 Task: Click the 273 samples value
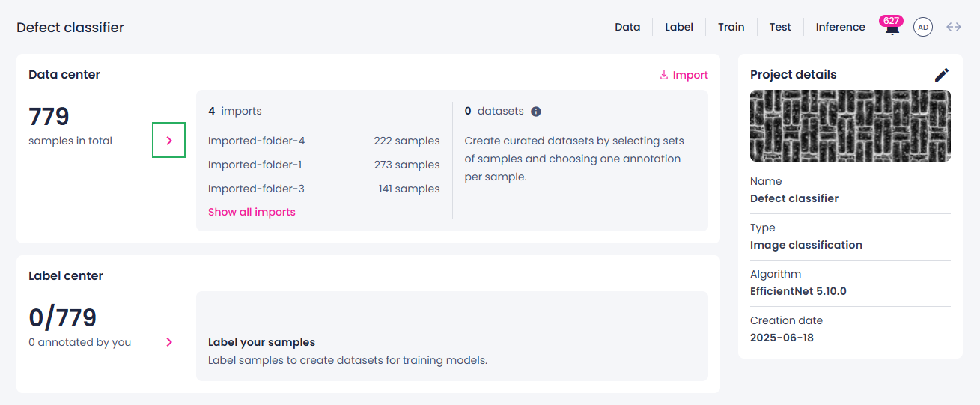point(407,165)
